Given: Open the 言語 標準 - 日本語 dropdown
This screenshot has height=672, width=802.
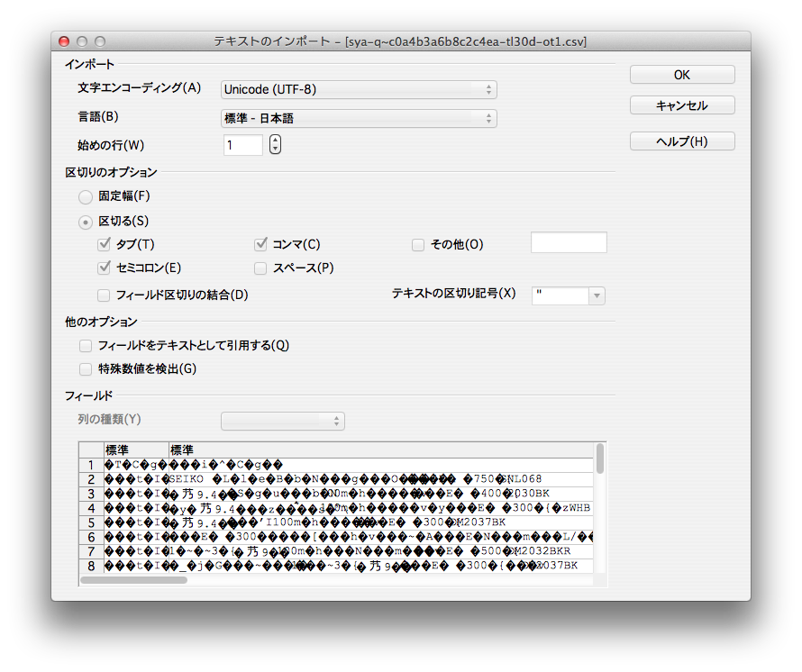Looking at the screenshot, I should 359,119.
